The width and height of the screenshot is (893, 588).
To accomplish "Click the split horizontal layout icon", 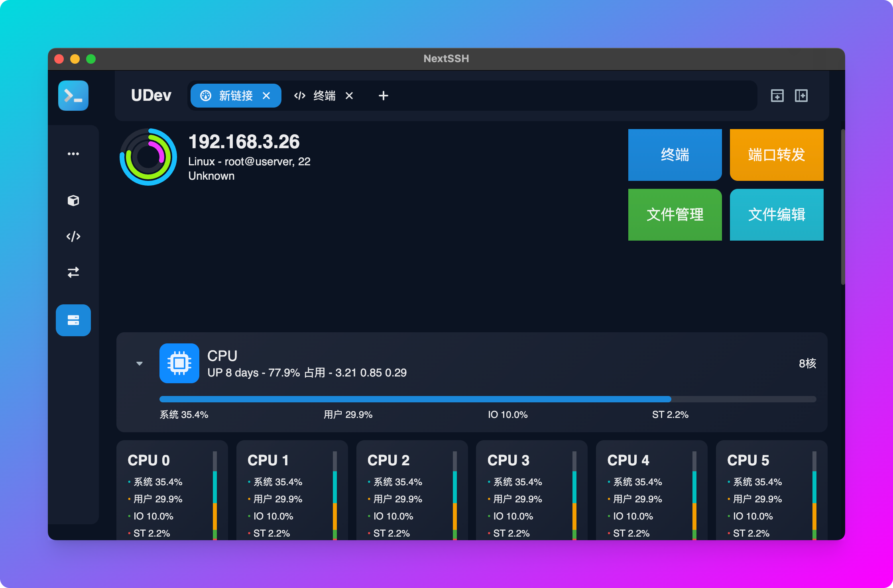I will tap(777, 96).
